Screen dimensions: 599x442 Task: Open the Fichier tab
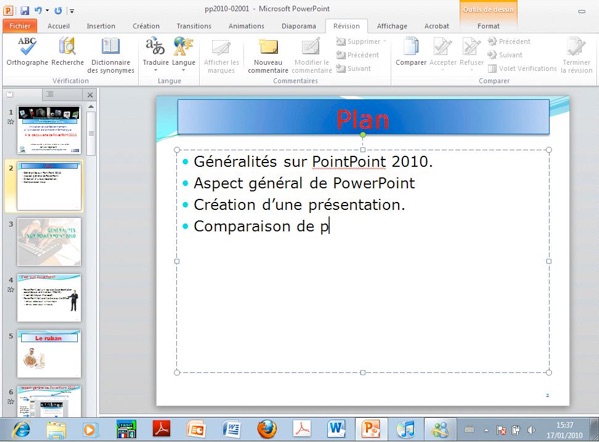(x=20, y=26)
